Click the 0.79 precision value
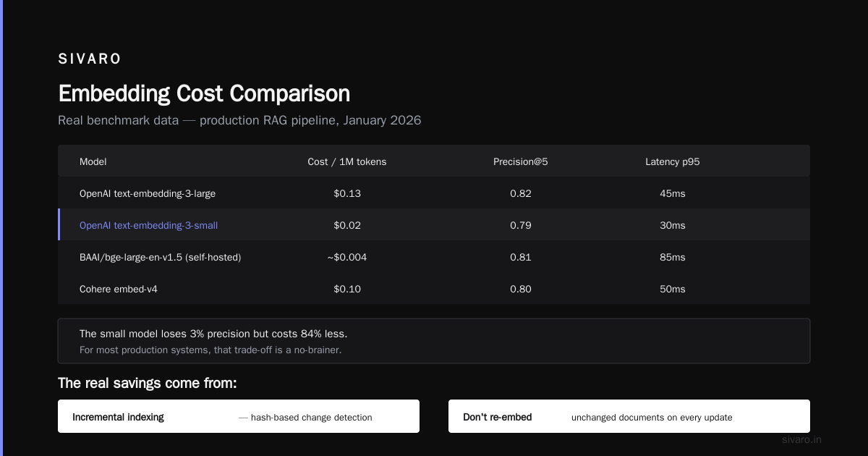 coord(521,225)
